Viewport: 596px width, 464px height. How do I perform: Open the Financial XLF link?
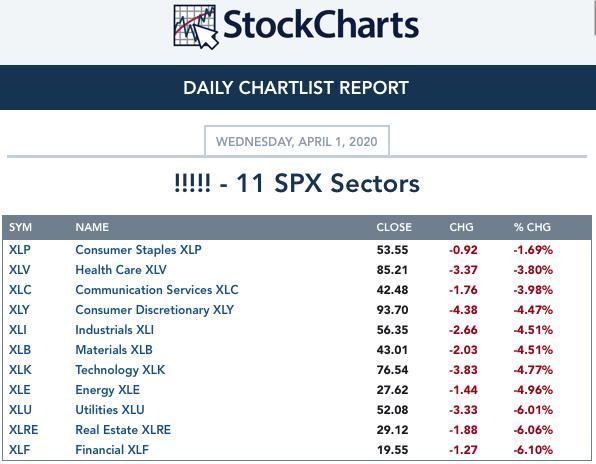click(x=112, y=450)
